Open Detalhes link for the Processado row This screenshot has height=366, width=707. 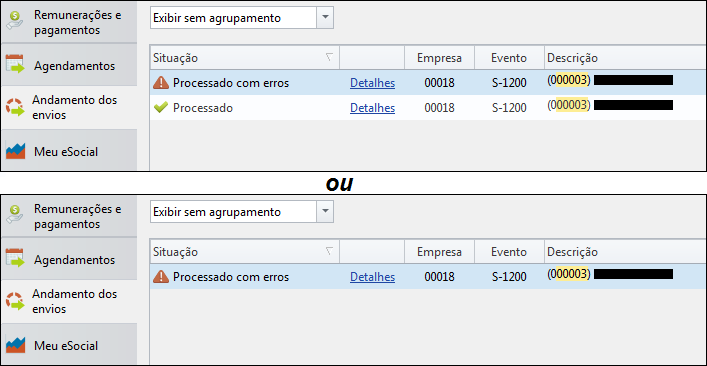[372, 108]
